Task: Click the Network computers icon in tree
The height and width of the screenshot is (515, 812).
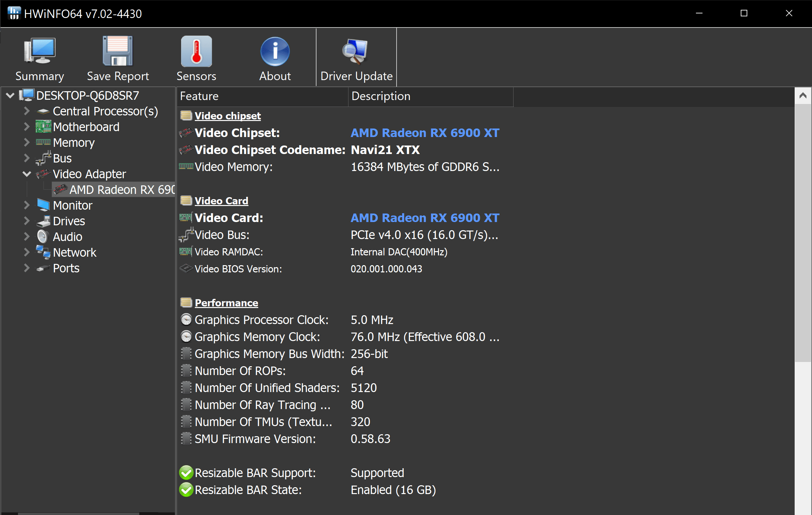Action: (43, 252)
